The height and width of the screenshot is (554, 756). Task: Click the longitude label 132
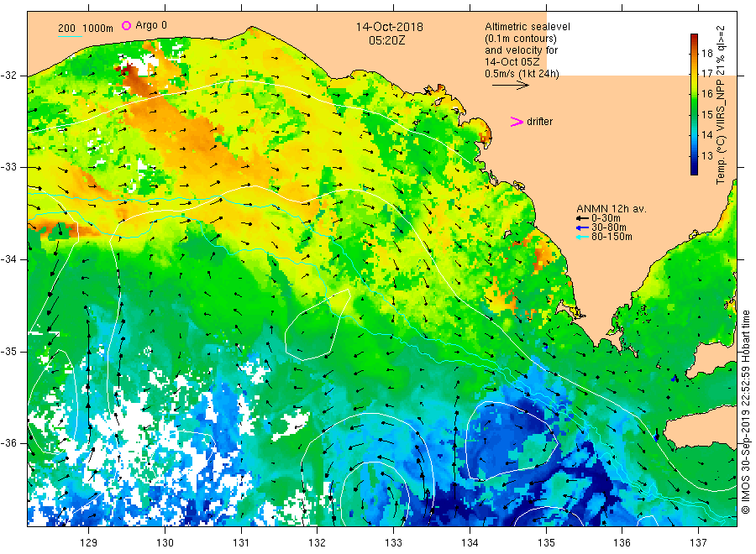point(318,543)
